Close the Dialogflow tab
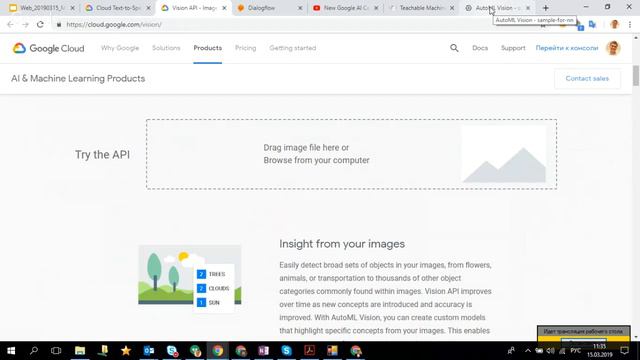Viewport: 640px width, 360px height. tap(300, 8)
